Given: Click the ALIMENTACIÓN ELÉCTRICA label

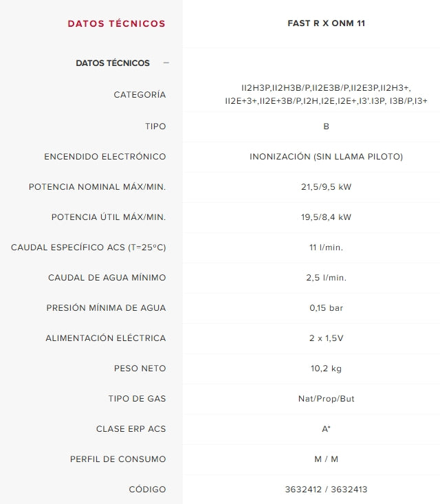Looking at the screenshot, I should (106, 338).
